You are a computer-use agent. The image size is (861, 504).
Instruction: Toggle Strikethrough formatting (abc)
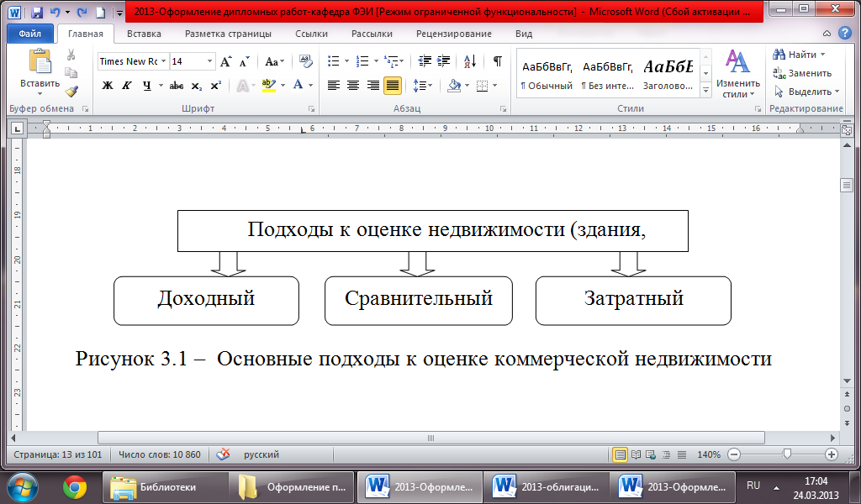tap(177, 86)
